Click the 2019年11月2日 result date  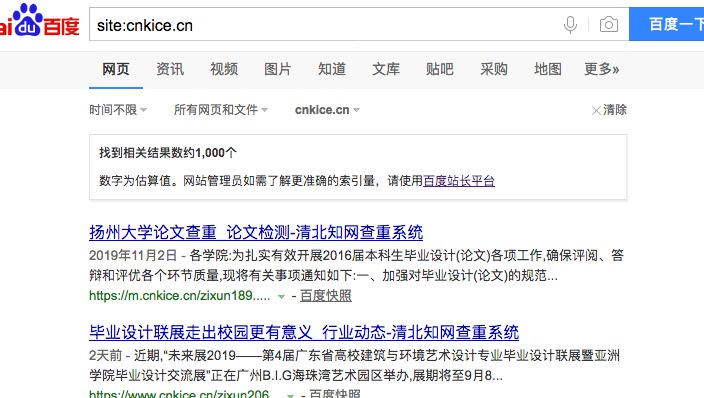tap(133, 256)
